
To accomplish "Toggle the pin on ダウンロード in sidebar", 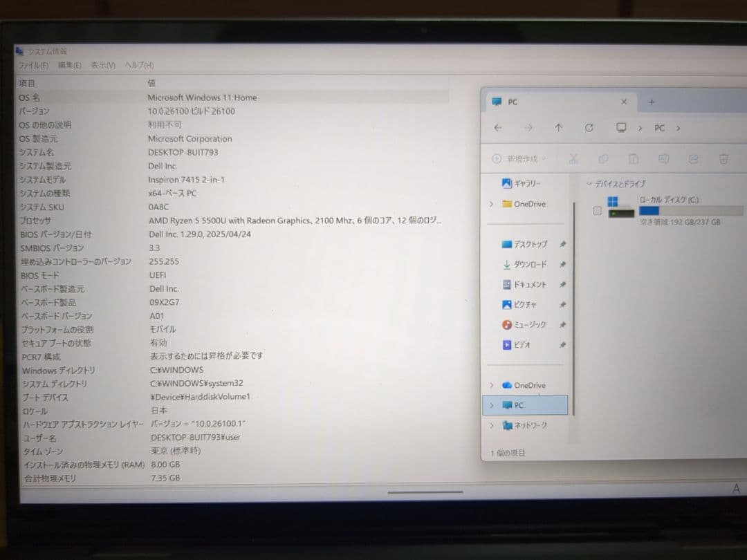I will (564, 264).
